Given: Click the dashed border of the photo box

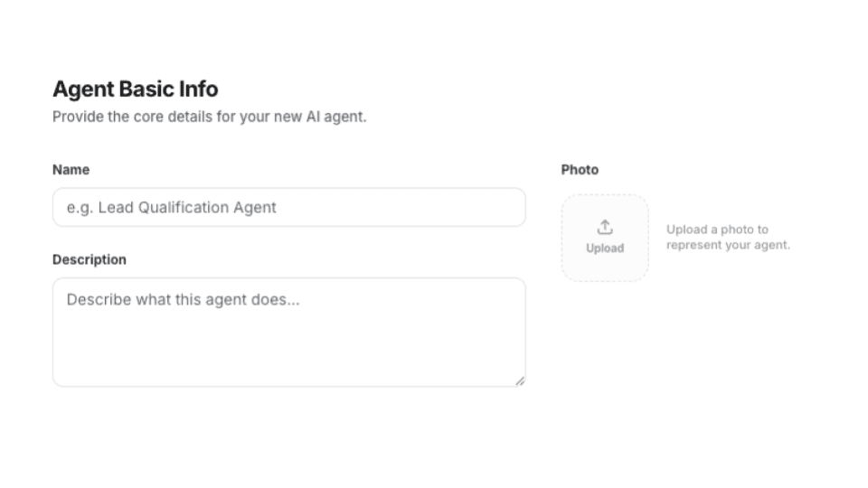Looking at the screenshot, I should coord(562,238).
